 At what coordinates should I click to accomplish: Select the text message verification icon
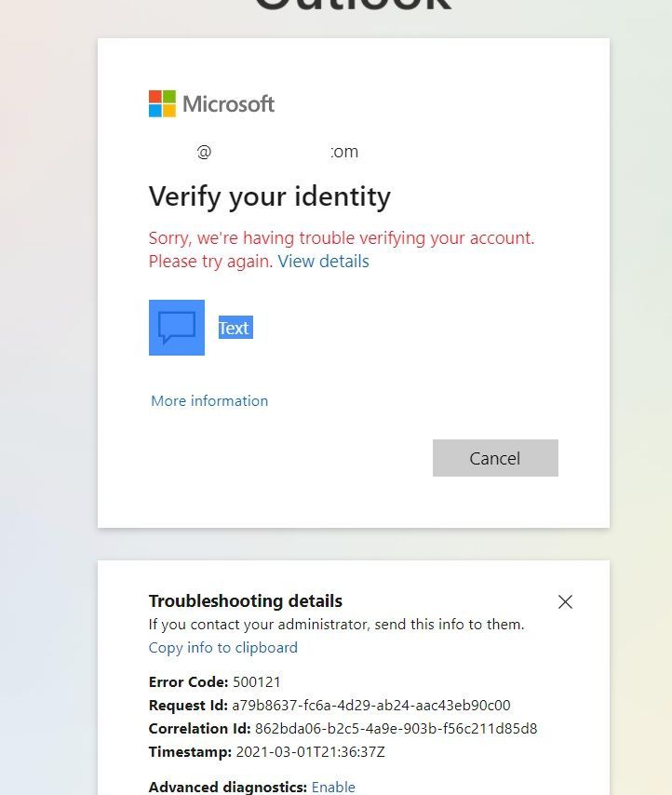(x=176, y=328)
